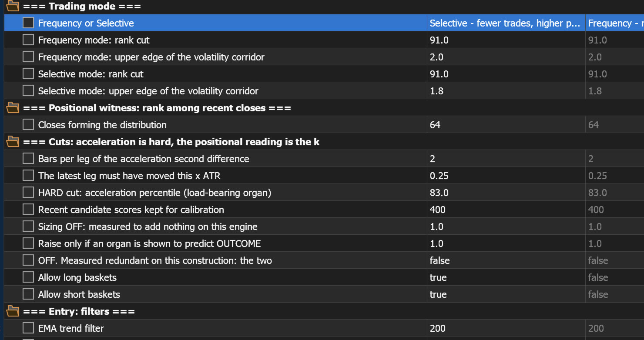This screenshot has height=340, width=644.
Task: Edit the 1.8 Selective mode corridor value
Action: 506,91
